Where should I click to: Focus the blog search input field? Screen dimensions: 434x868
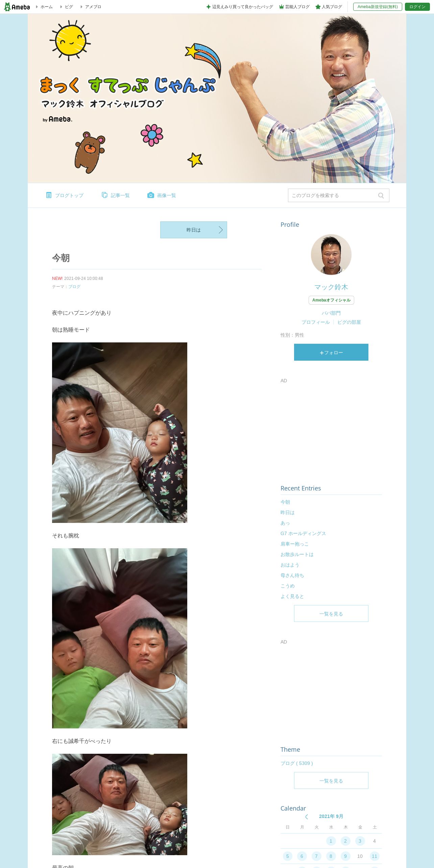(333, 195)
